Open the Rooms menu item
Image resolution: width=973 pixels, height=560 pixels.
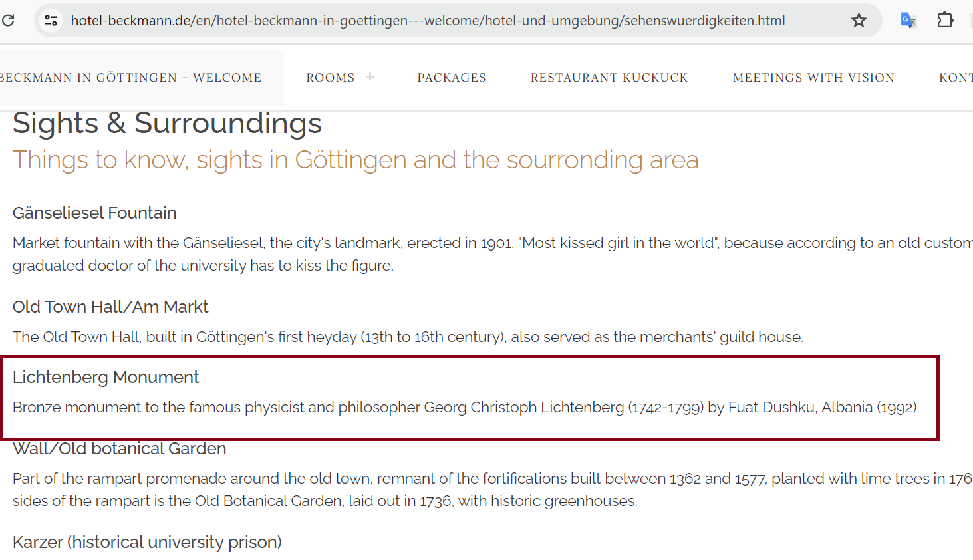coord(331,78)
